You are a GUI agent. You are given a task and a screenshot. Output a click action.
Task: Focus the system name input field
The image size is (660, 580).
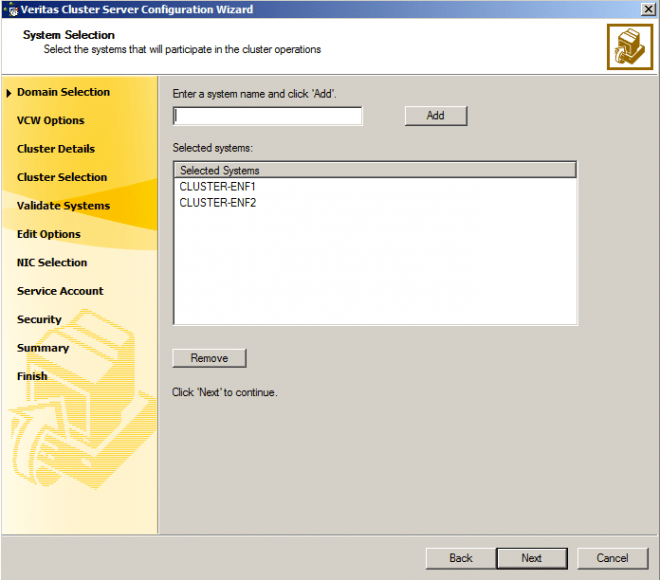click(267, 116)
